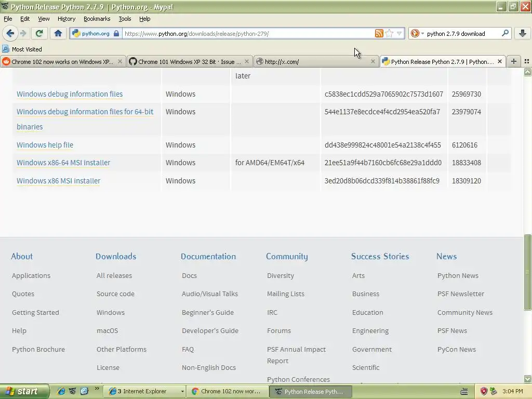Open the Help menu
This screenshot has width=532, height=399.
click(x=145, y=19)
